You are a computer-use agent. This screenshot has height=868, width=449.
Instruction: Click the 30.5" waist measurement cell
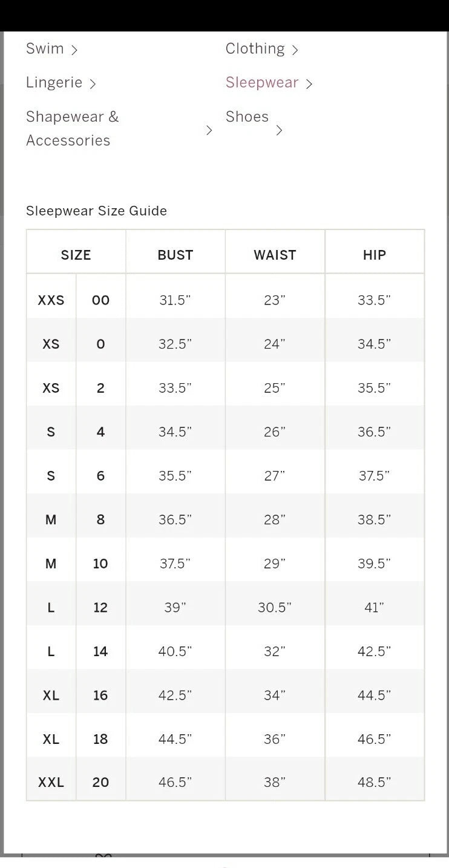pos(275,608)
